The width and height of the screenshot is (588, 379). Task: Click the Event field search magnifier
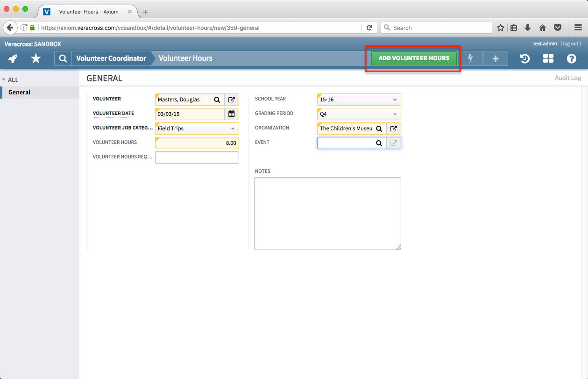(379, 143)
